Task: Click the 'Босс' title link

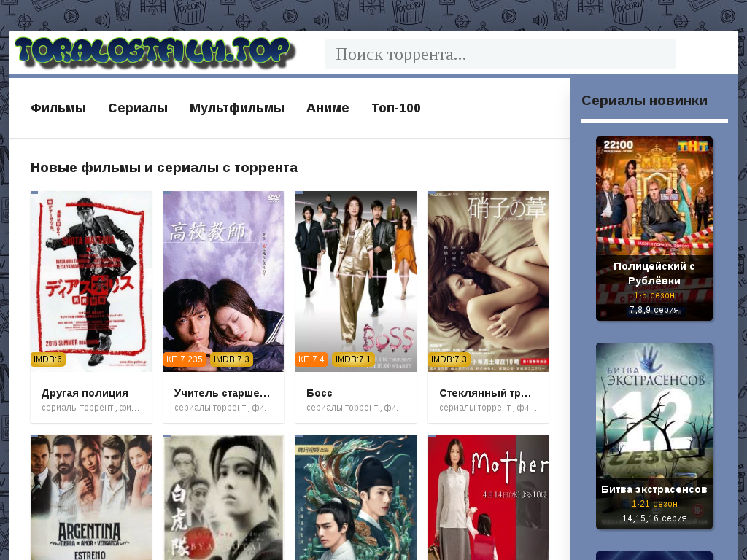Action: point(320,393)
